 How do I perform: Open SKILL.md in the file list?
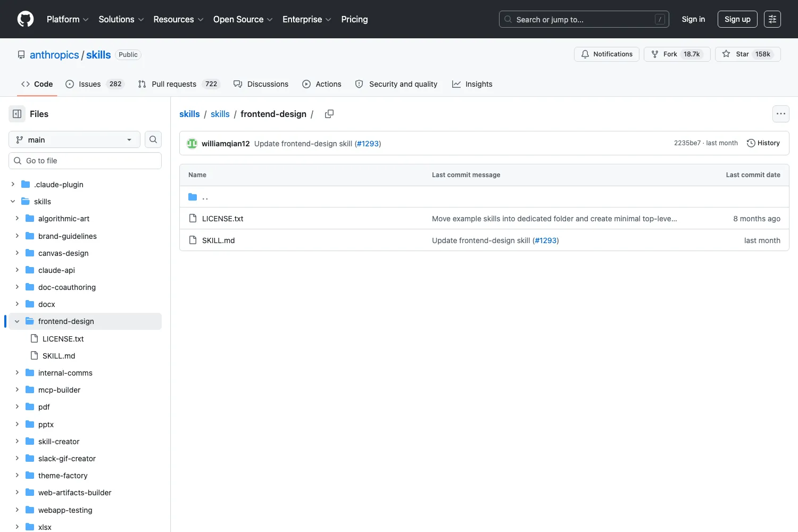click(218, 240)
